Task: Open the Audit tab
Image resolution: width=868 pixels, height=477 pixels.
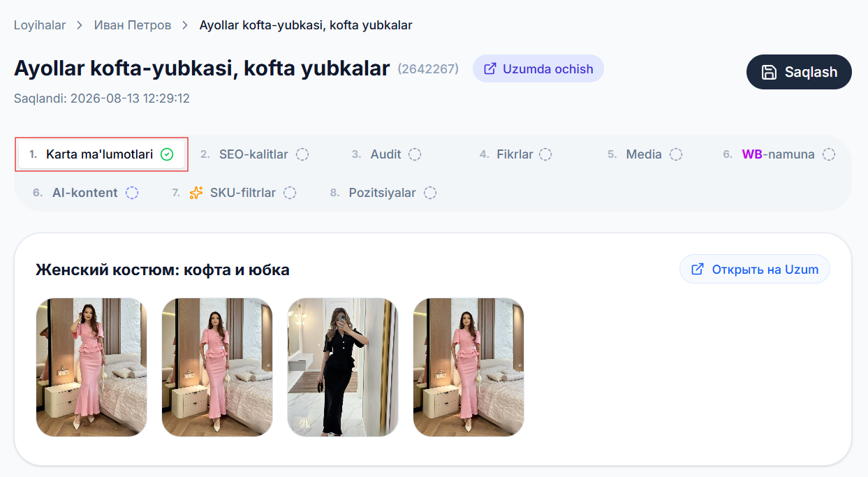Action: click(386, 154)
